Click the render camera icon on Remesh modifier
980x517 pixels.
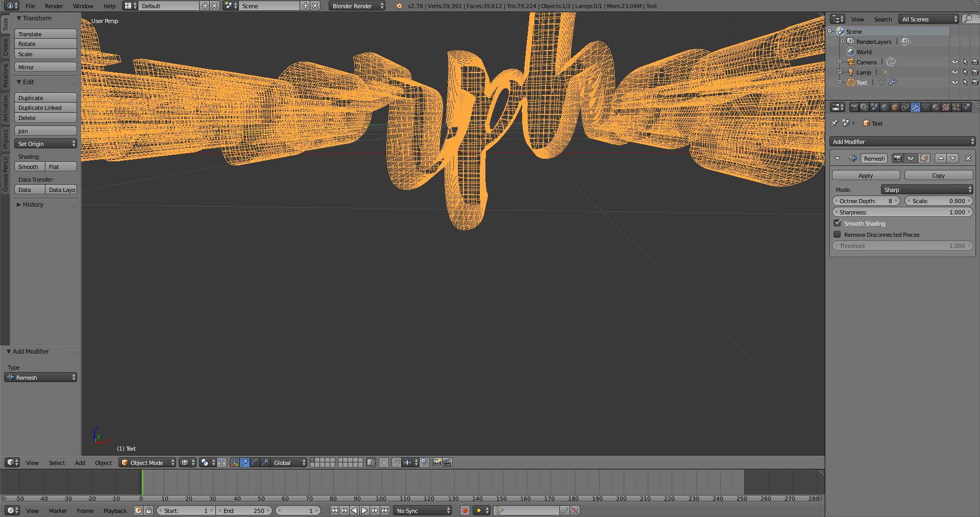click(898, 158)
